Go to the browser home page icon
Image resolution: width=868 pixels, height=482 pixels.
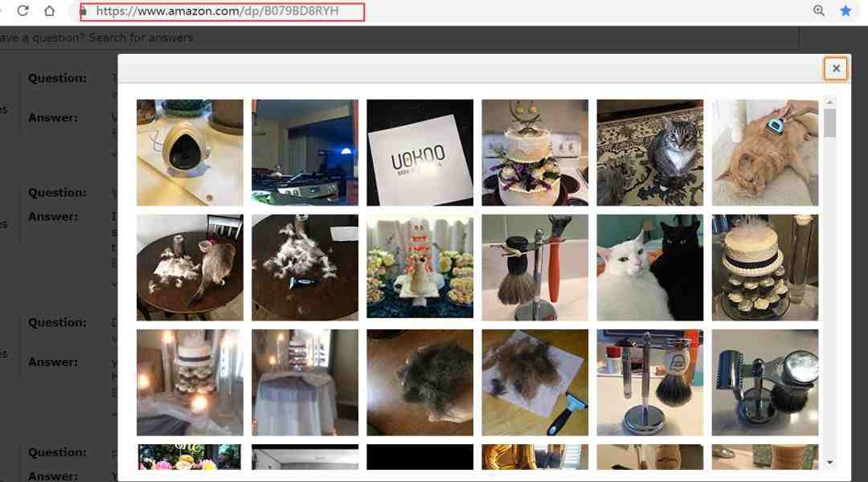pos(49,10)
